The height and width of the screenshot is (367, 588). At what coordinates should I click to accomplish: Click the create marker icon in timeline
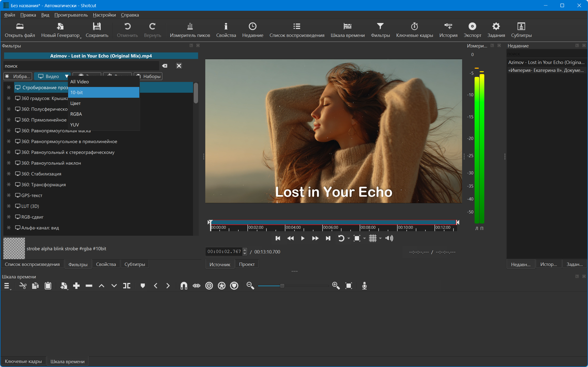143,286
